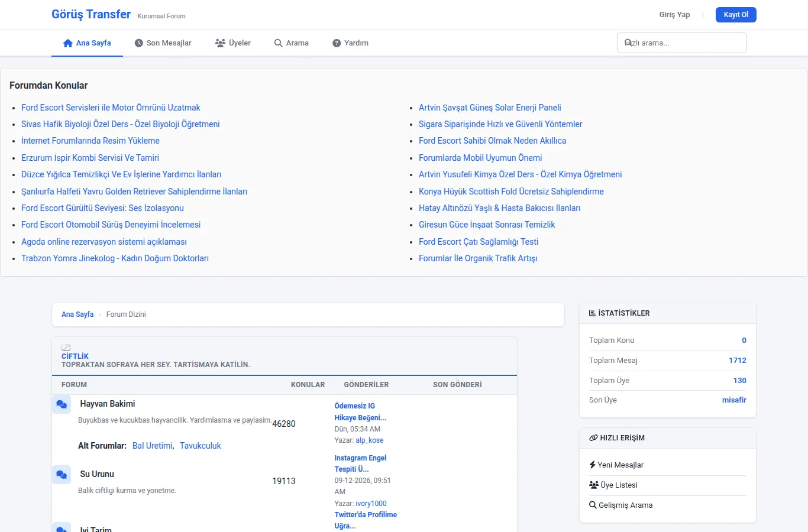Click the Kayıt Ol button
The width and height of the screenshot is (808, 532).
[x=736, y=15]
